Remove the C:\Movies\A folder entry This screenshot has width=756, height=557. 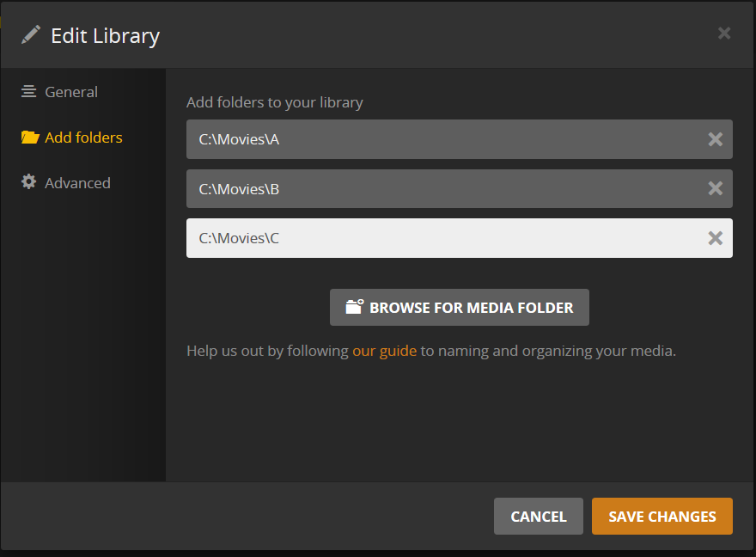[715, 139]
